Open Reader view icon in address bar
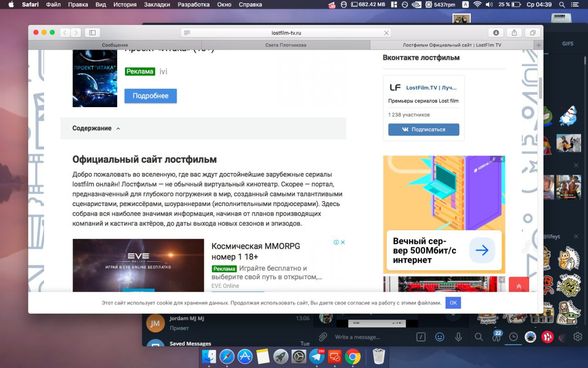The width and height of the screenshot is (588, 368). [x=187, y=33]
